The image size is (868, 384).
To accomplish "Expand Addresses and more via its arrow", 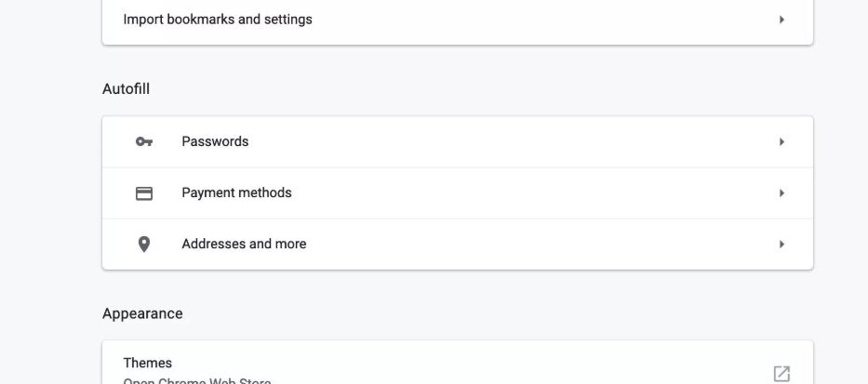I will (x=781, y=245).
